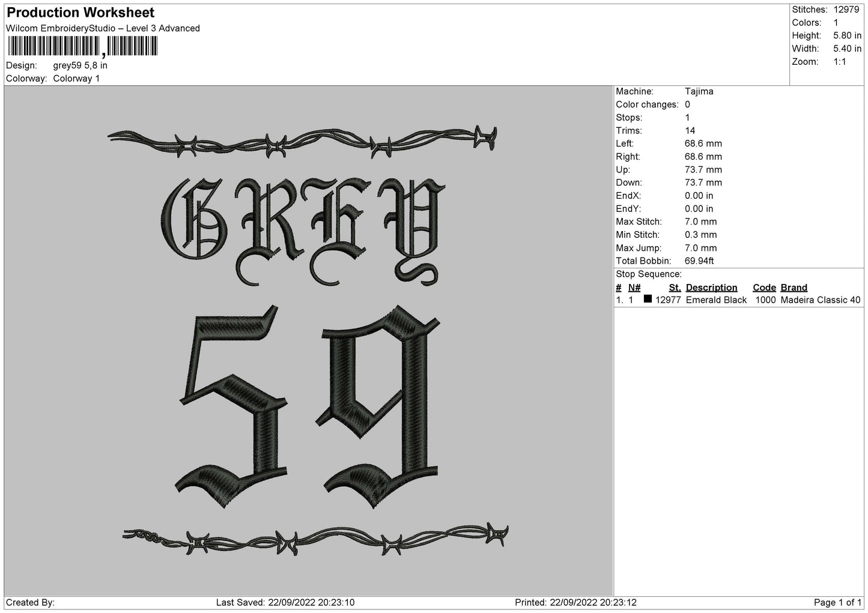Image resolution: width=868 pixels, height=613 pixels.
Task: Click the Total Bobbin value '69.94ft'
Action: point(699,261)
